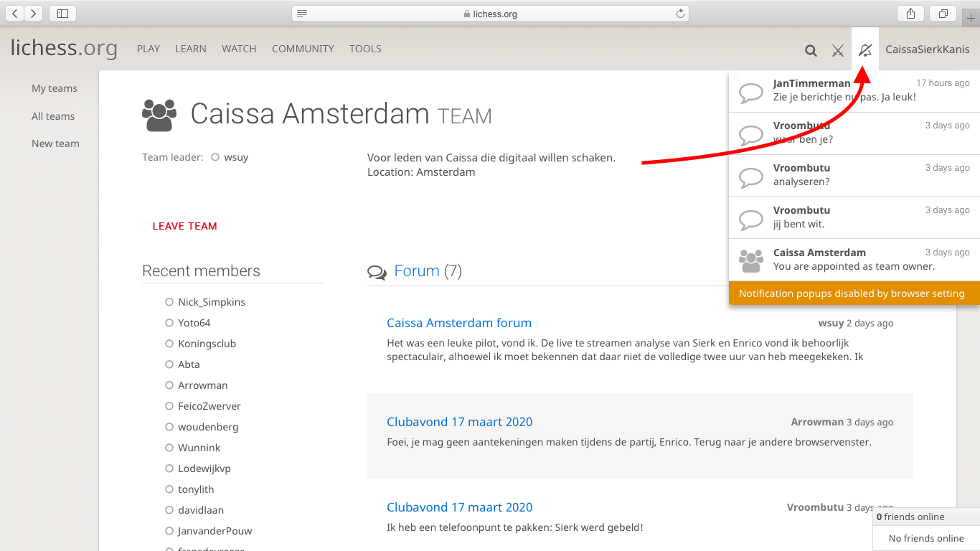The height and width of the screenshot is (551, 980).
Task: Show Safari sidebar button
Action: (x=62, y=13)
